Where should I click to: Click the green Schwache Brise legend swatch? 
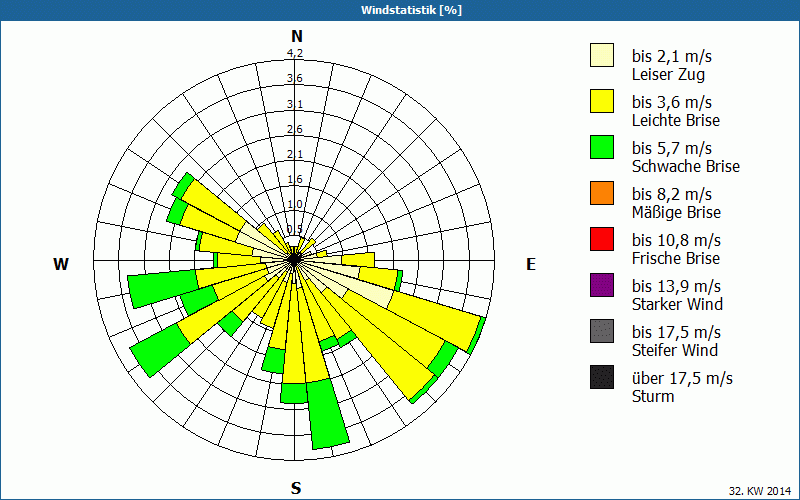pos(602,147)
